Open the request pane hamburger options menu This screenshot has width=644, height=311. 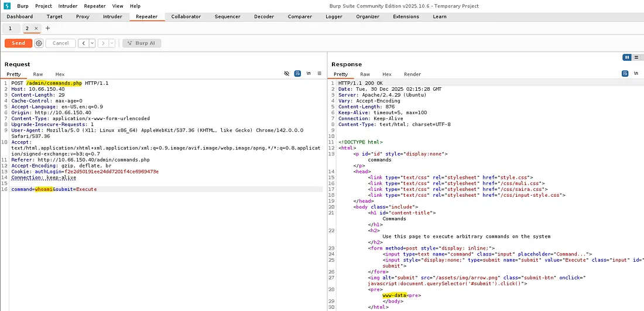319,74
